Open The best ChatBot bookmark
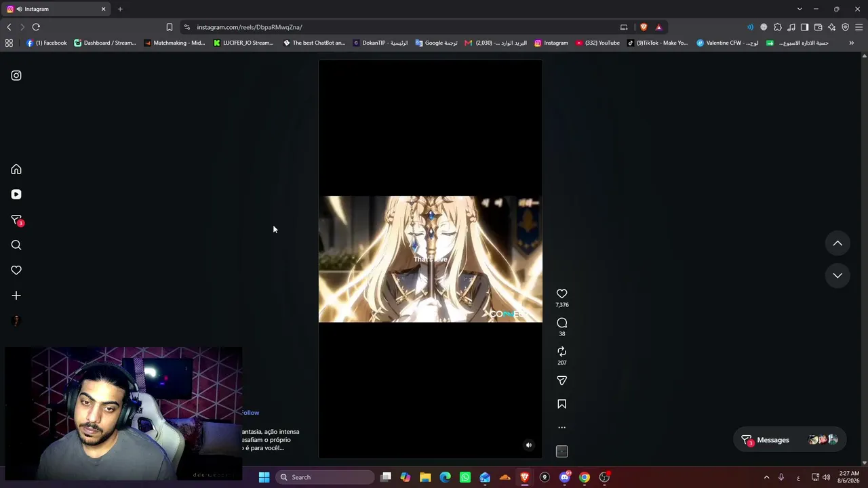 click(314, 43)
